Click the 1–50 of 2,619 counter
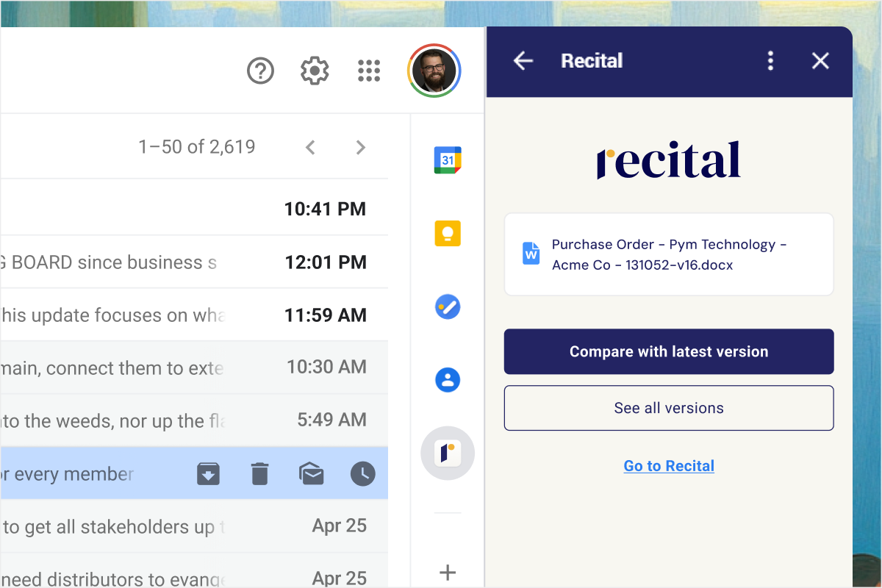 197,147
